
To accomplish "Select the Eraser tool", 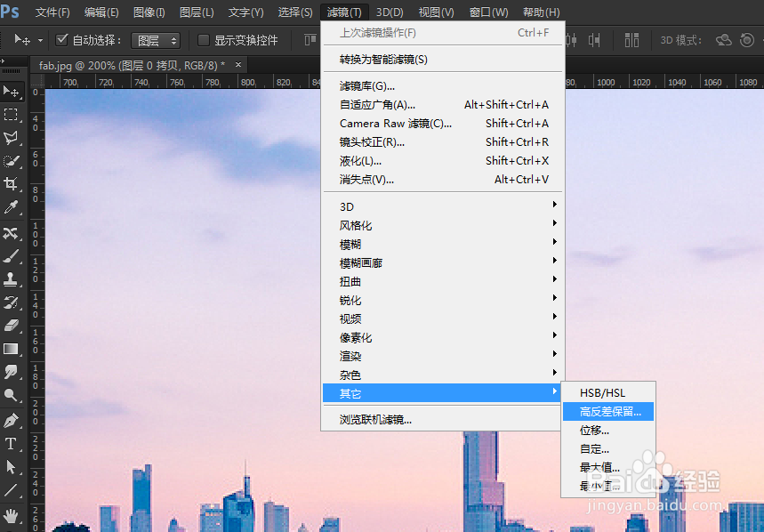I will (11, 326).
